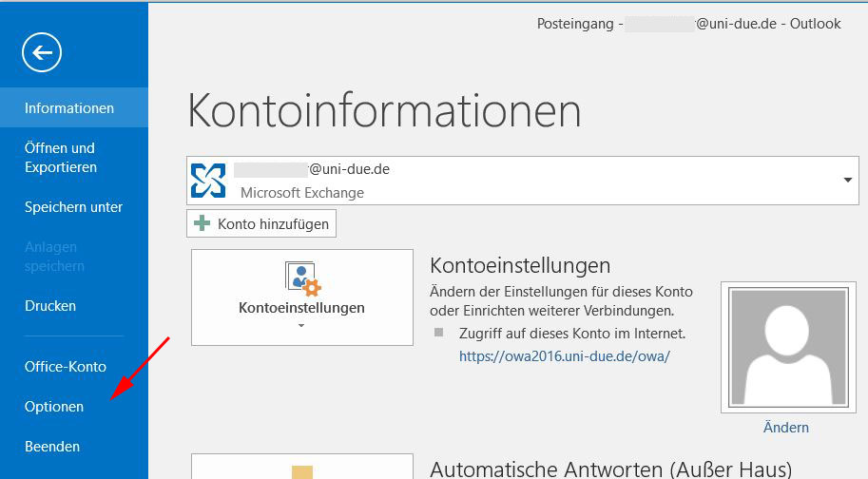Image resolution: width=868 pixels, height=479 pixels.
Task: Click the back arrow circle button
Action: (x=42, y=52)
